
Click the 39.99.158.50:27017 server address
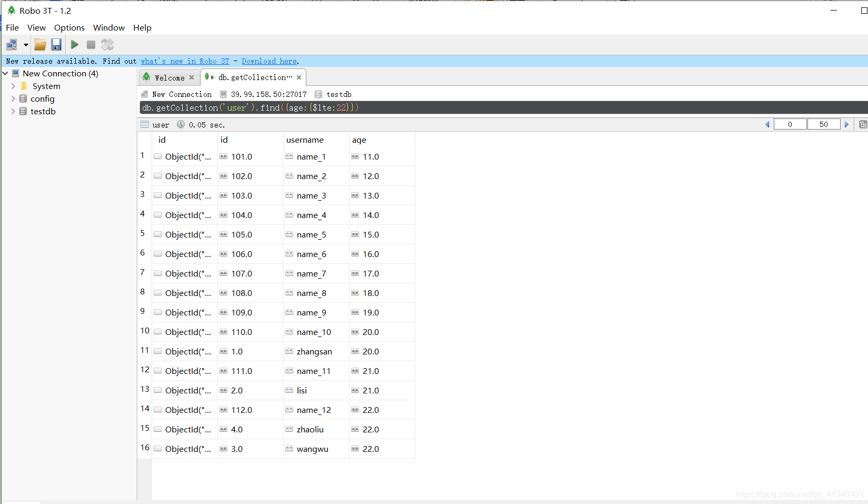[x=269, y=94]
